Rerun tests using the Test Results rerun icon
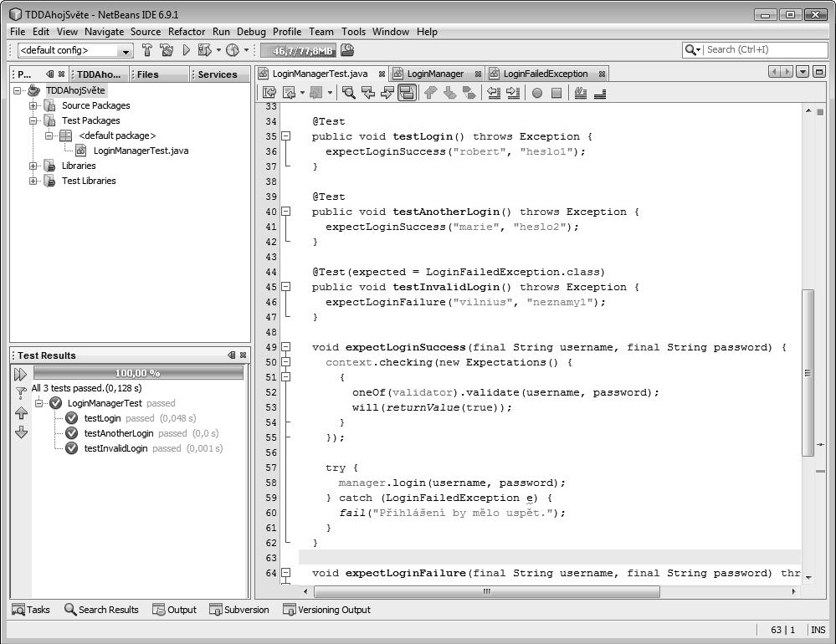Viewport: 836px width, 644px height. pos(20,374)
